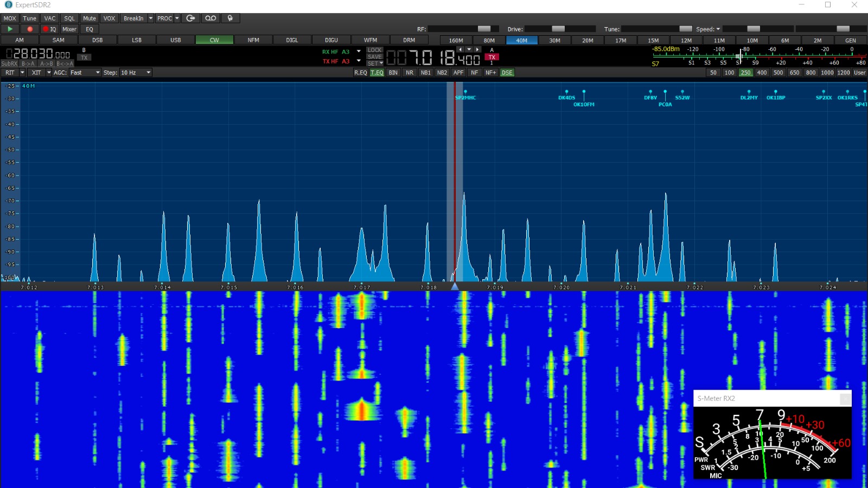This screenshot has height=488, width=868.
Task: Toggle the Mute button
Action: click(89, 18)
